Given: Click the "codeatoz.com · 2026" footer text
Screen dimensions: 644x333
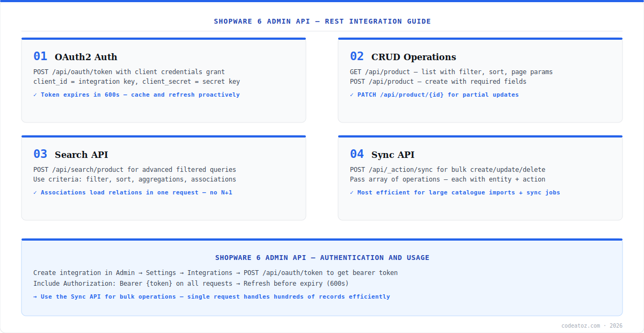Looking at the screenshot, I should (592, 325).
